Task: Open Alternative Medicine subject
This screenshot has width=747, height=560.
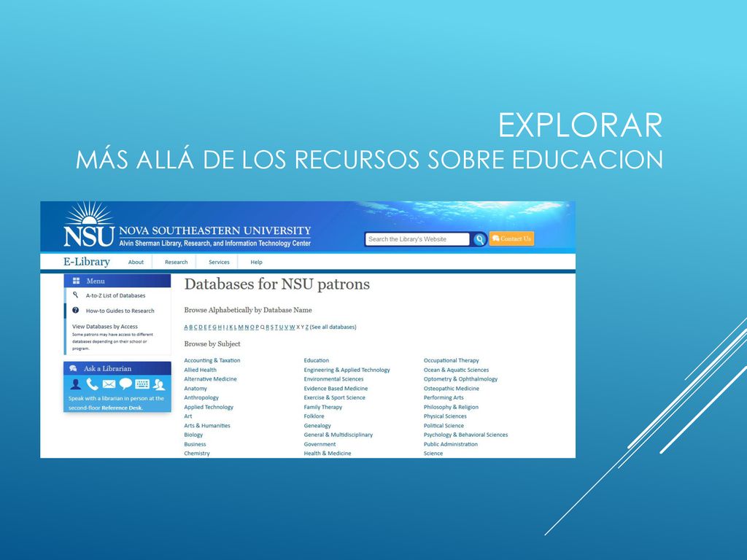Action: click(x=211, y=379)
